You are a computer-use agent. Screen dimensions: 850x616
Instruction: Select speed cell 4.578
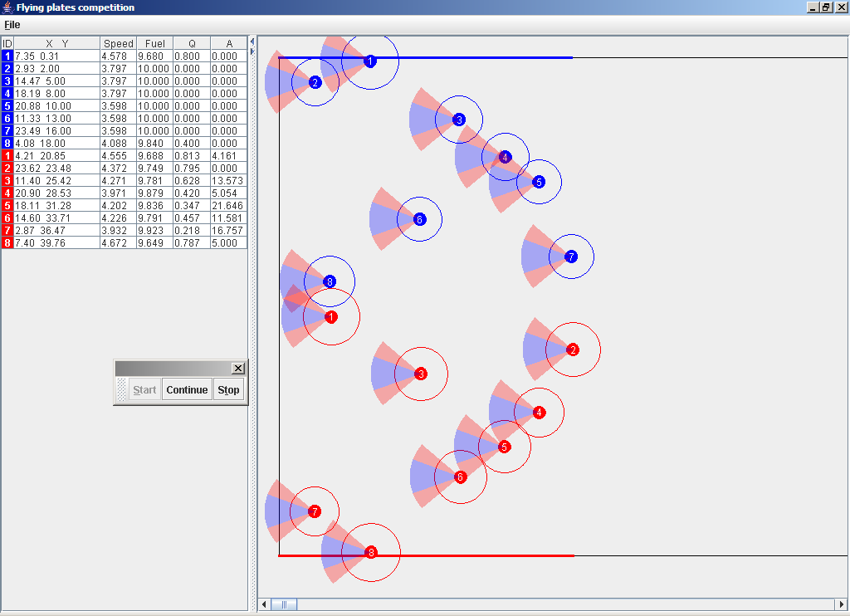coord(118,56)
